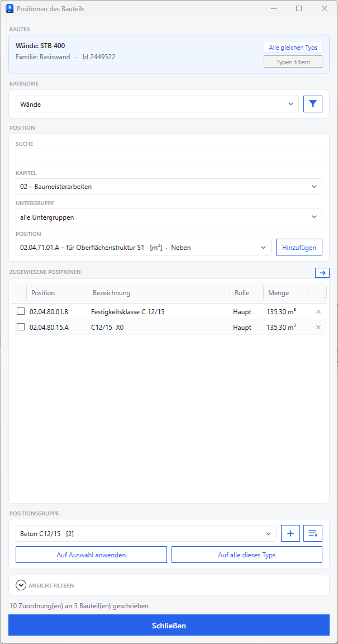Click the plus icon to add position group
Screen dimensions: 338x644
point(291,533)
